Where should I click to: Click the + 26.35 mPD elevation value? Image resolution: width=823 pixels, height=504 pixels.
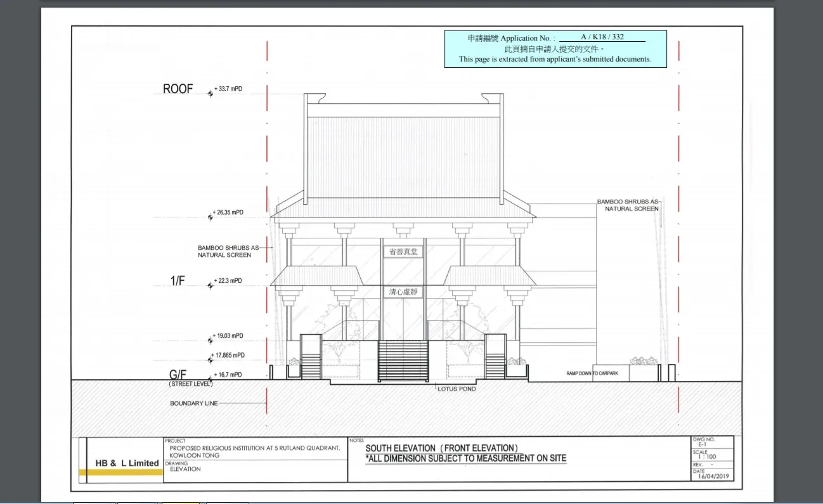(228, 212)
